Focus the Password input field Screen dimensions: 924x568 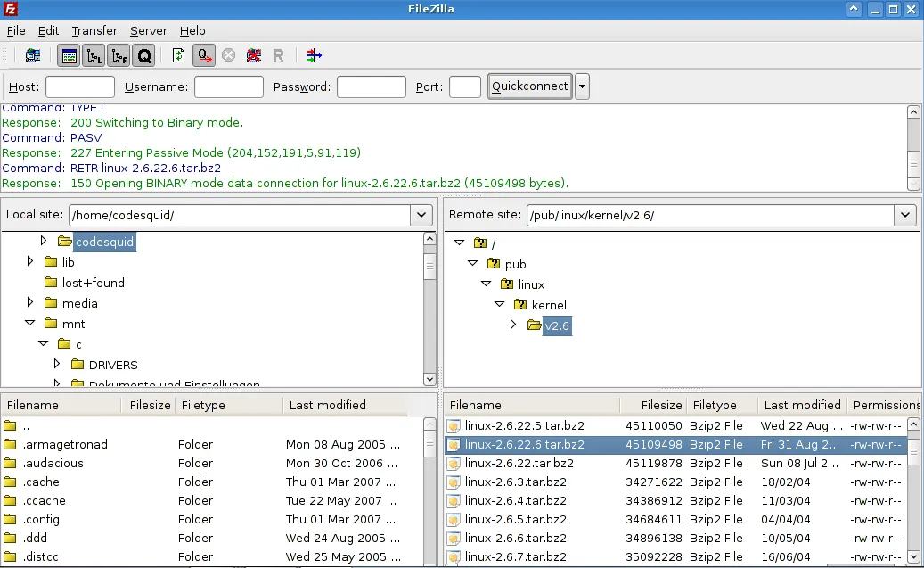(x=372, y=86)
